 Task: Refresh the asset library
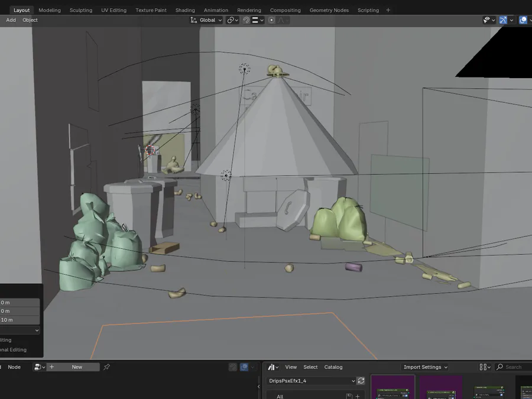point(361,381)
